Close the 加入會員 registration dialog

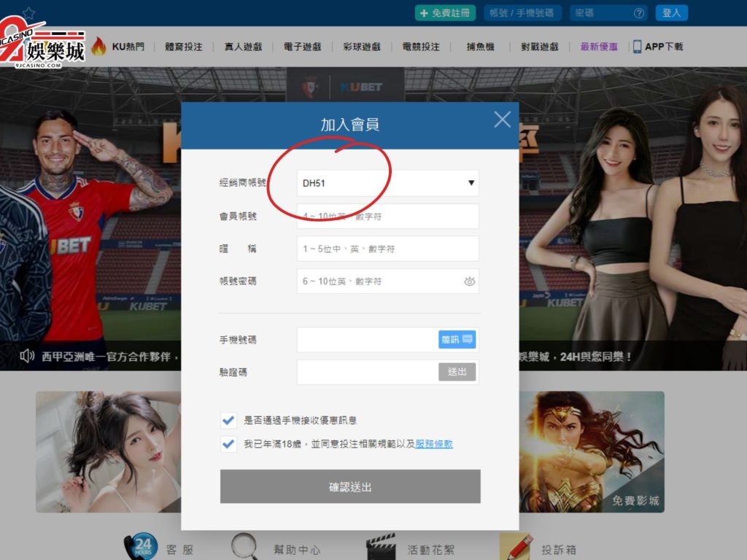point(502,120)
